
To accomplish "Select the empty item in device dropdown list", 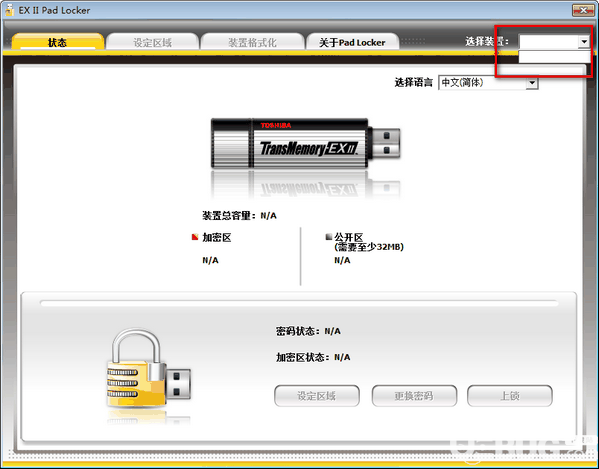I will [554, 57].
